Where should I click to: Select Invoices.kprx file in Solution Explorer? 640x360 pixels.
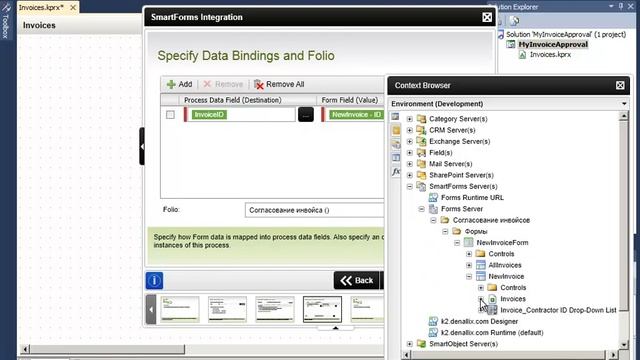pyautogui.click(x=550, y=55)
